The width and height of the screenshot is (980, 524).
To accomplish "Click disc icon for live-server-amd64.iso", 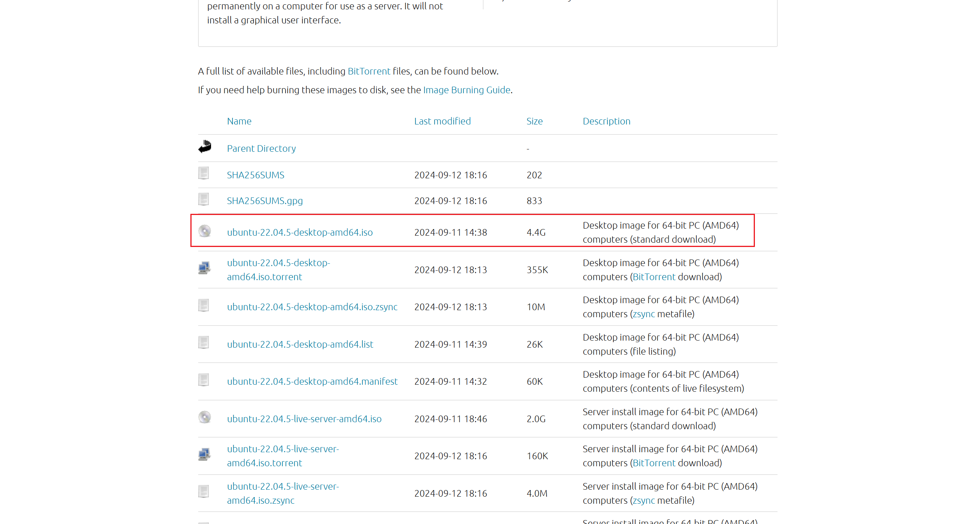I will pyautogui.click(x=204, y=417).
